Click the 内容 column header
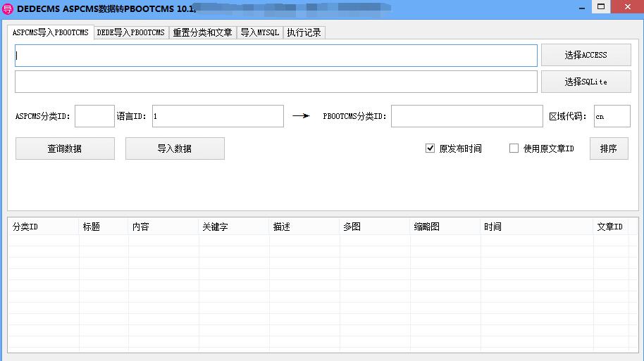 [x=163, y=227]
